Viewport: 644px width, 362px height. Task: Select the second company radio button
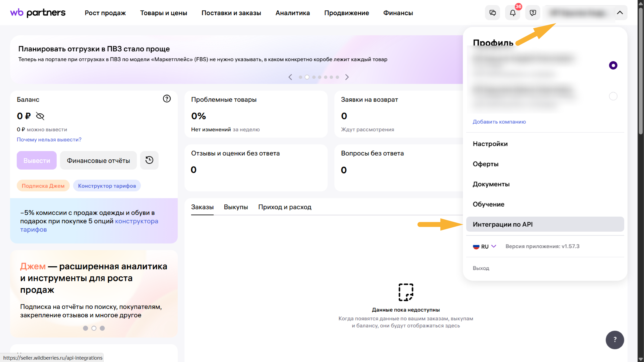(x=613, y=96)
